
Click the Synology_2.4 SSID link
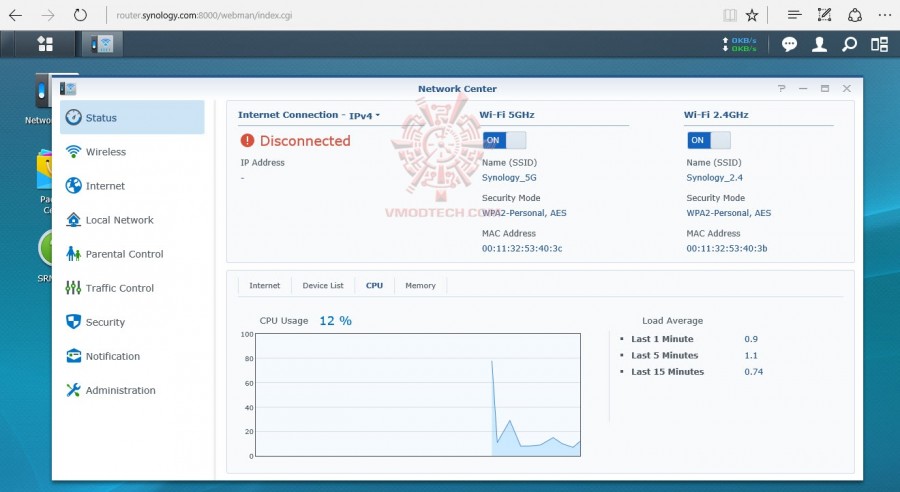pos(714,177)
